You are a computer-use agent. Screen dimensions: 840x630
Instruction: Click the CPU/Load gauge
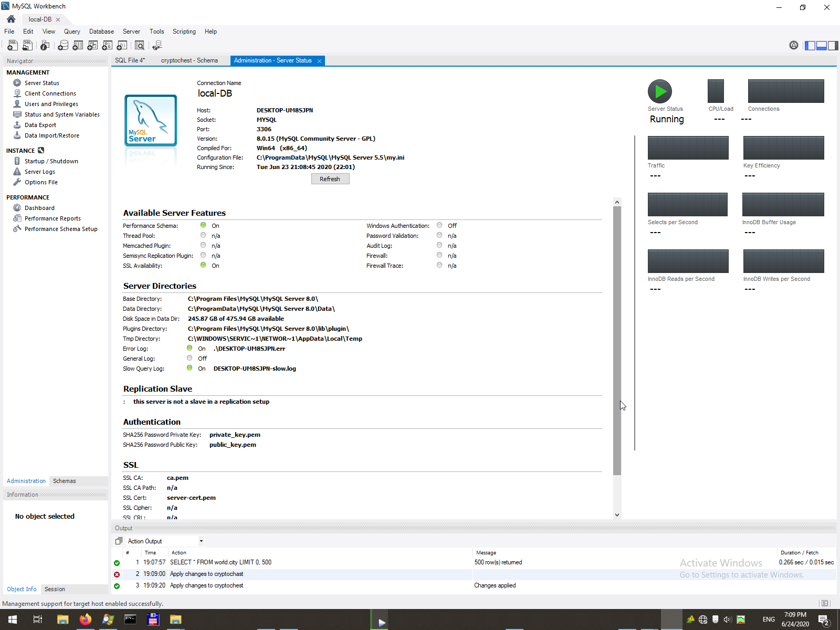coord(716,91)
